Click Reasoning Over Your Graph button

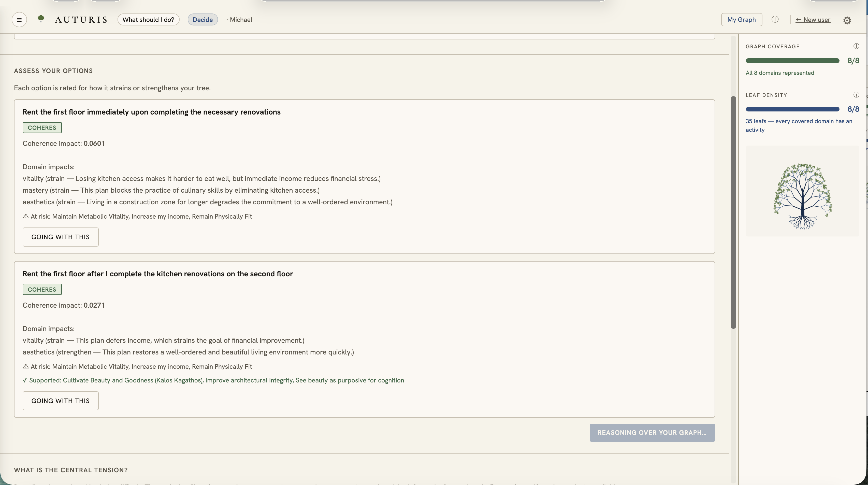[x=652, y=433]
